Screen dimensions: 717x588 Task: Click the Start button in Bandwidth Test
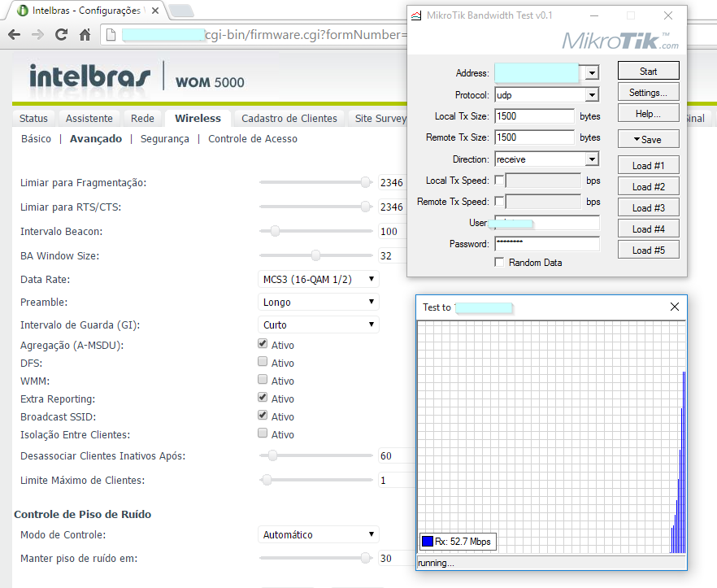648,71
